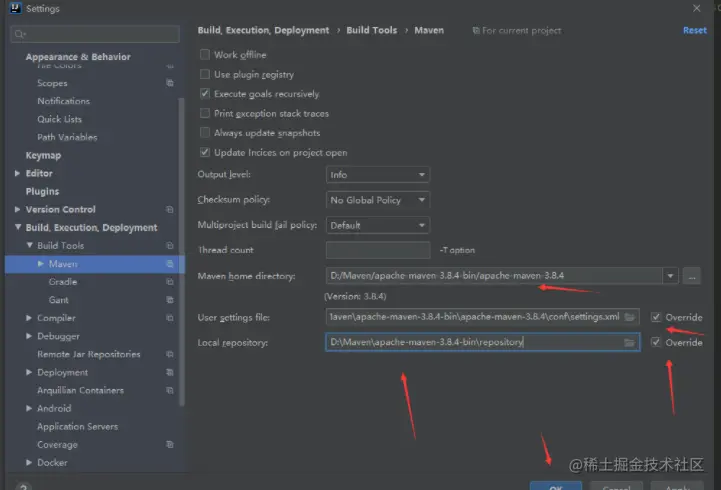Click project-level icon on Maven row
The image size is (721, 490).
pyautogui.click(x=170, y=264)
